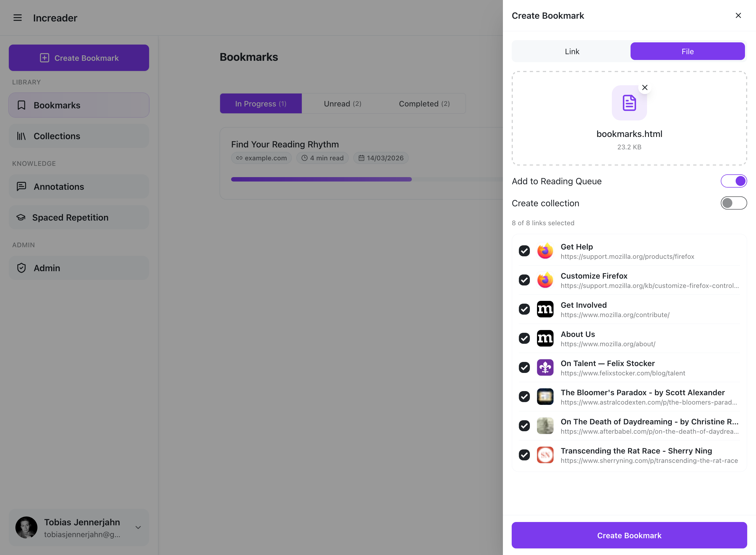
Task: Open the Collections library icon
Action: point(21,136)
